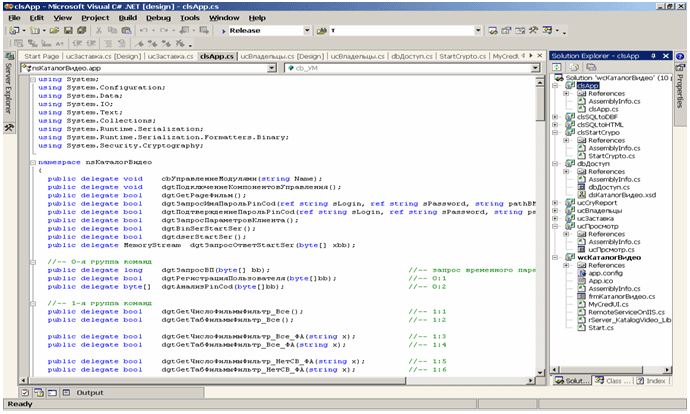Open the Release configuration dropdown
The width and height of the screenshot is (690, 414).
tap(307, 30)
